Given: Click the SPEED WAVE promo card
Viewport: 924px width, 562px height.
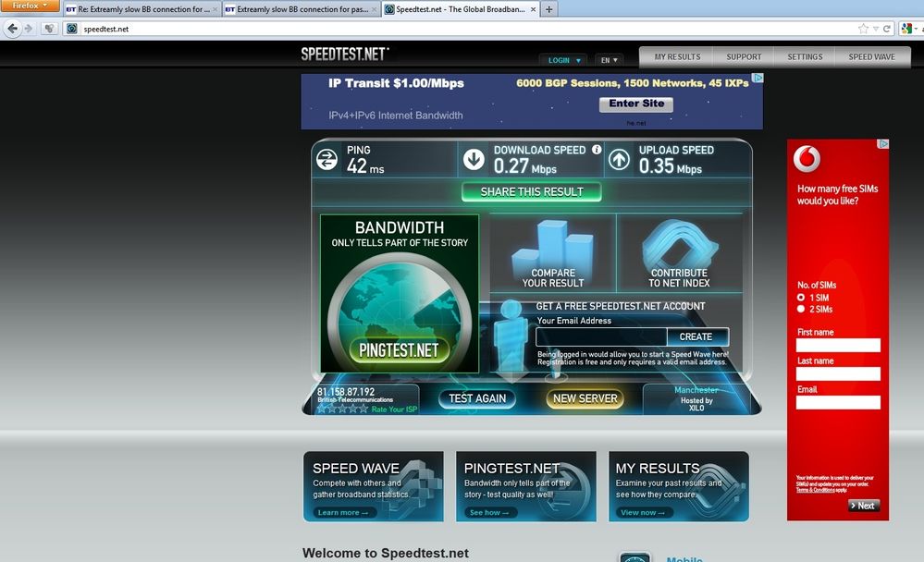Looking at the screenshot, I should (373, 486).
